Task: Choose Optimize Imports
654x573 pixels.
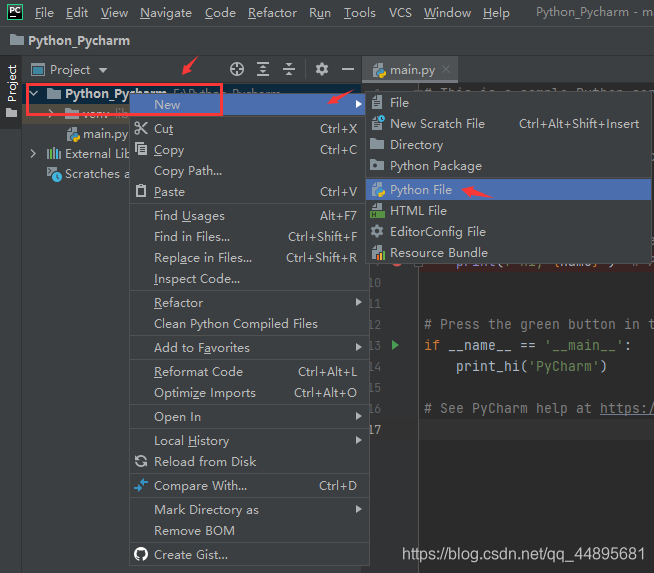Action: pos(249,393)
